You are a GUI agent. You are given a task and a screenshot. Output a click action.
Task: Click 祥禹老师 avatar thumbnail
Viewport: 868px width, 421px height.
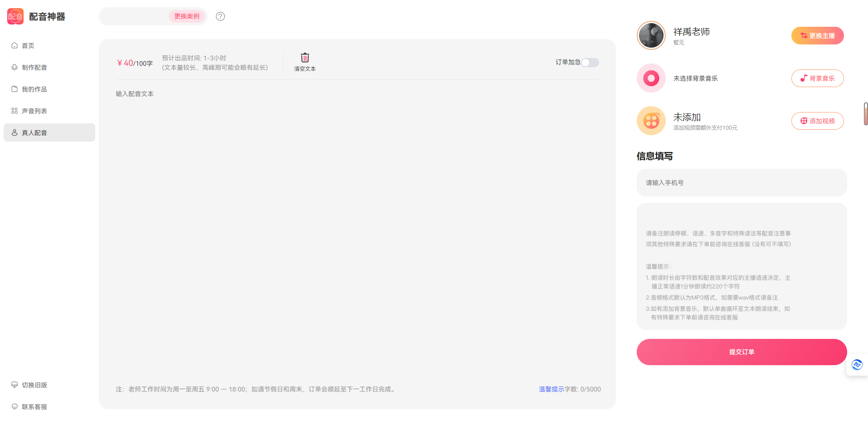(x=651, y=35)
